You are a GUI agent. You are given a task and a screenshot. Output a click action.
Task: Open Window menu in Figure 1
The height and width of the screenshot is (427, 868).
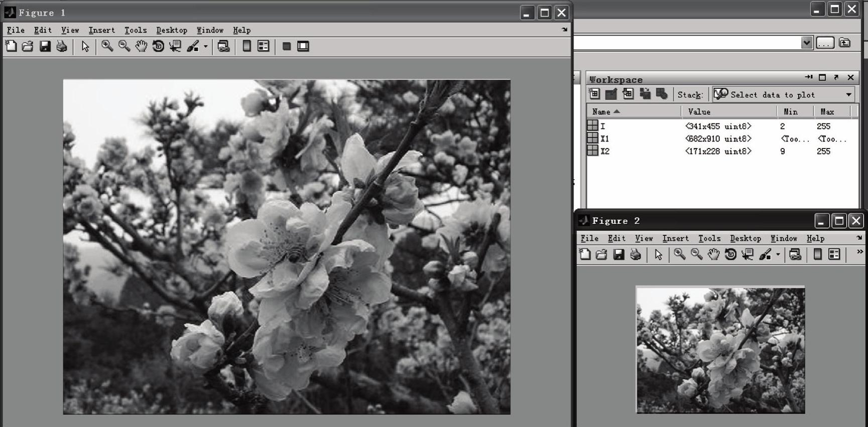[210, 30]
